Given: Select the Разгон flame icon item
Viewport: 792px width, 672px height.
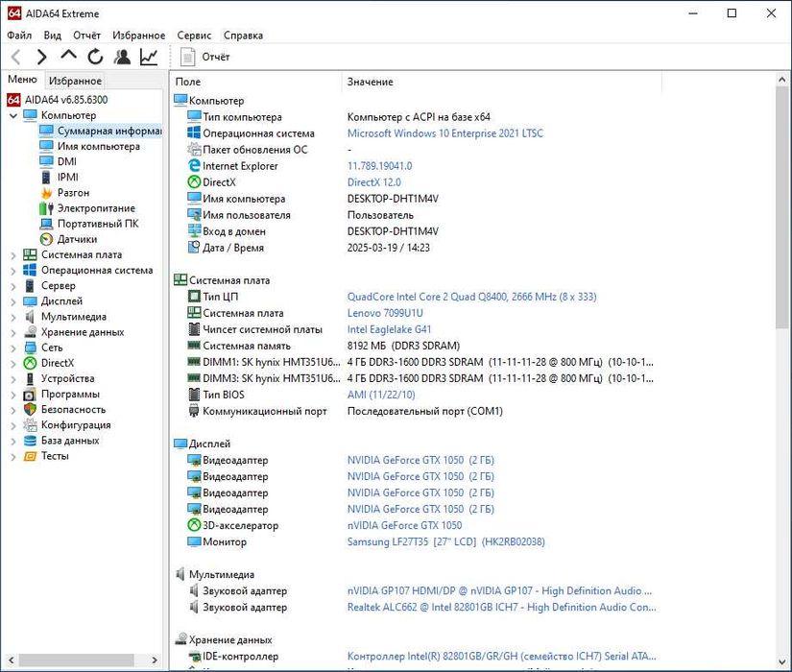Looking at the screenshot, I should pyautogui.click(x=72, y=193).
